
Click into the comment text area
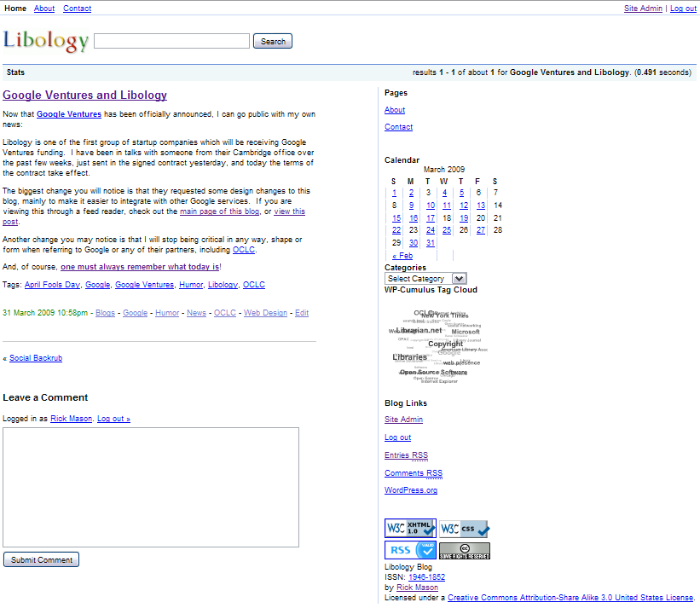(151, 487)
